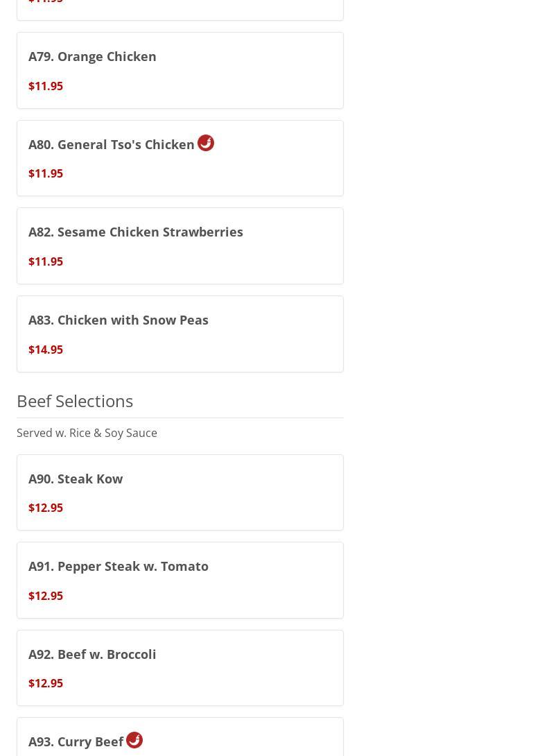Viewport: 544px width, 756px height.
Task: Click the 'Served w. Rice & Soy Sauce' description
Action: pos(87,433)
